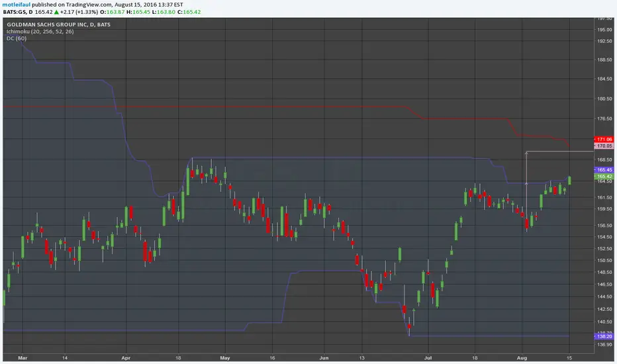
Task: Click the C:165.42 close price value
Action: (x=189, y=12)
